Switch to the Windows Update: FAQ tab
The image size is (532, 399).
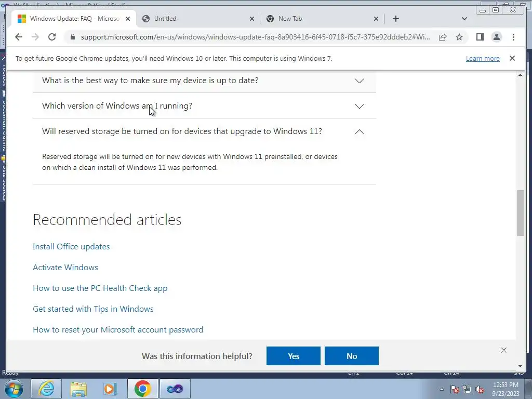pos(74,19)
